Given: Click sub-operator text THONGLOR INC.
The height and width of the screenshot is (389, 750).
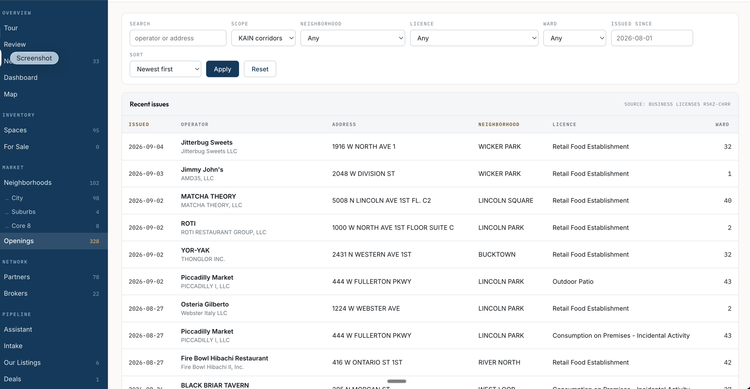Looking at the screenshot, I should (x=203, y=259).
